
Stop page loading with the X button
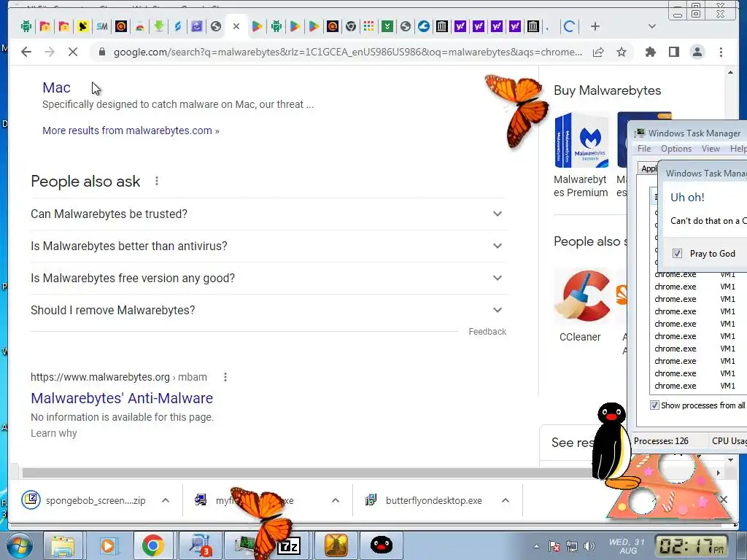point(73,52)
